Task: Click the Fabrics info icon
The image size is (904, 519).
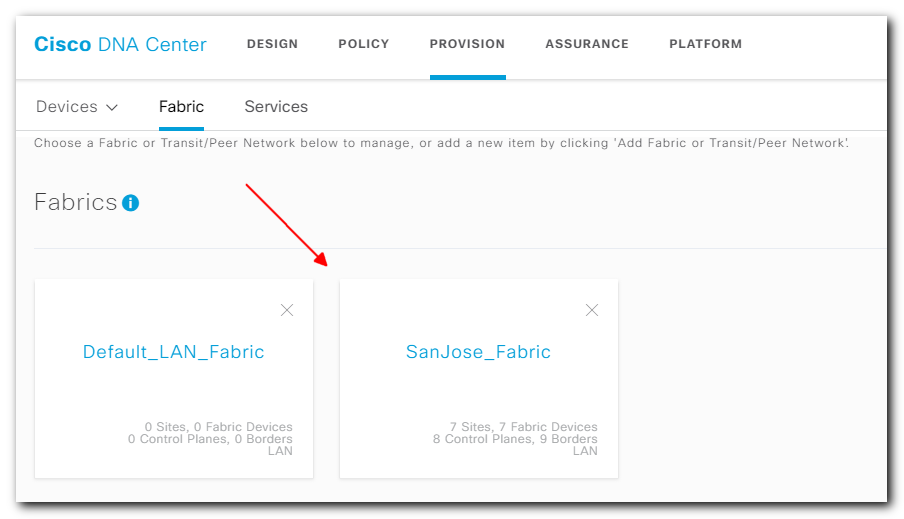Action: 130,203
